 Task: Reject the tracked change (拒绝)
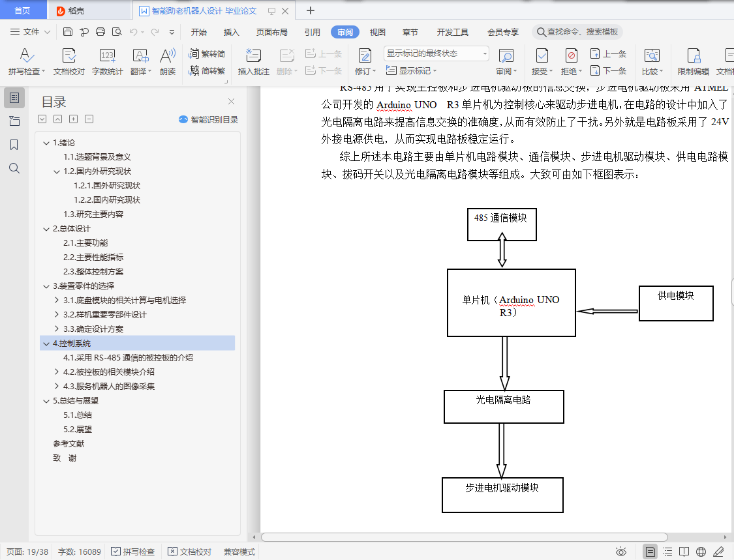pos(571,61)
